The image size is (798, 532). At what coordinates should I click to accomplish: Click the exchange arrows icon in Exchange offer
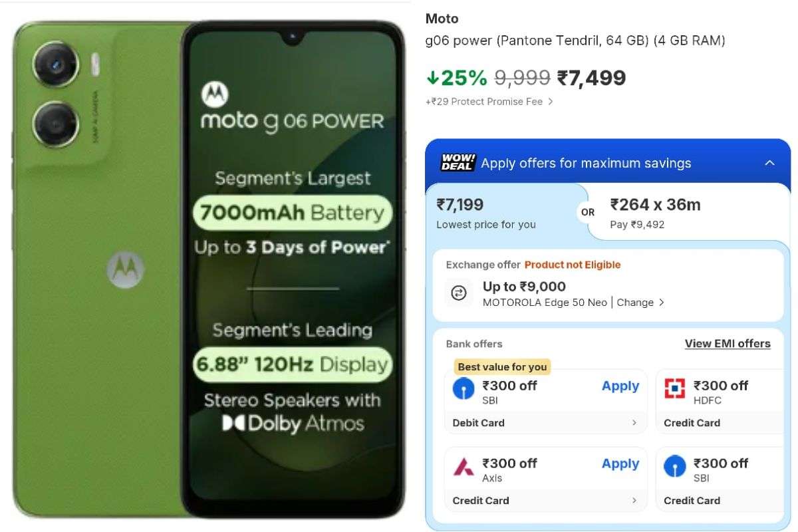point(458,293)
